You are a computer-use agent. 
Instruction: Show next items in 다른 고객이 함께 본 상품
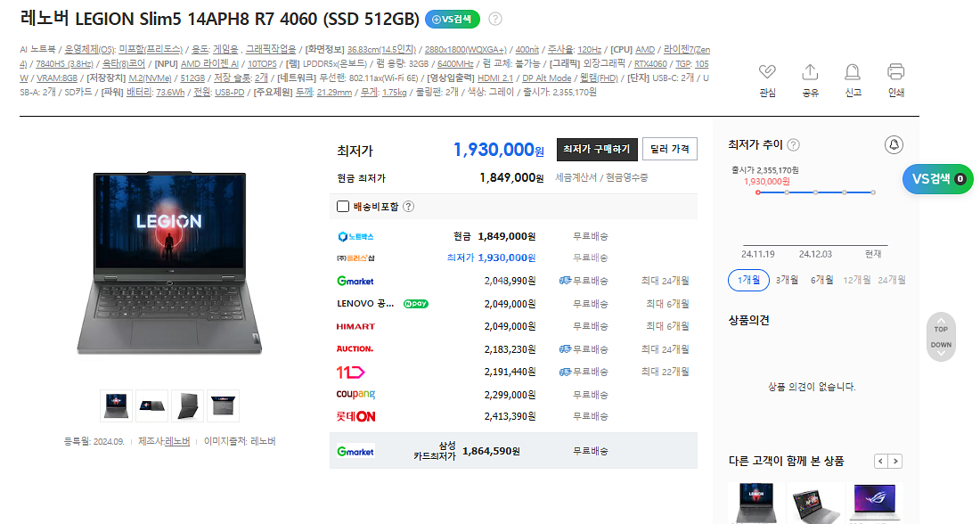(x=895, y=462)
